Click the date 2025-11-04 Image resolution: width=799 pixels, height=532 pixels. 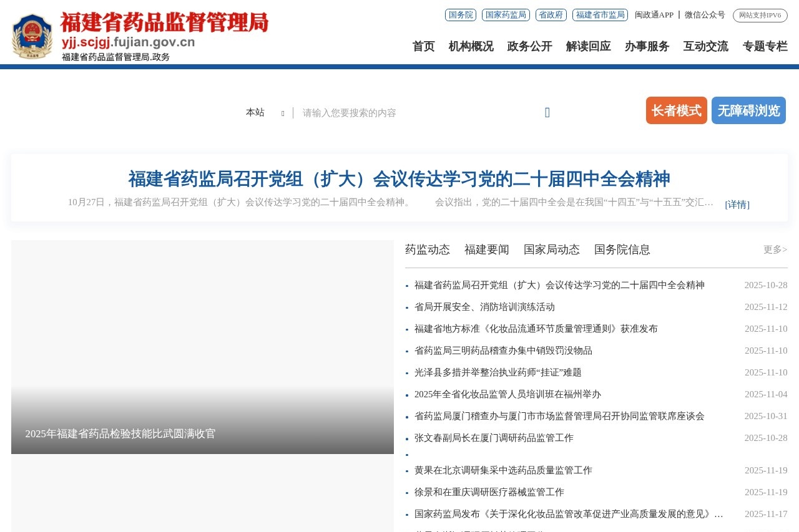(766, 394)
